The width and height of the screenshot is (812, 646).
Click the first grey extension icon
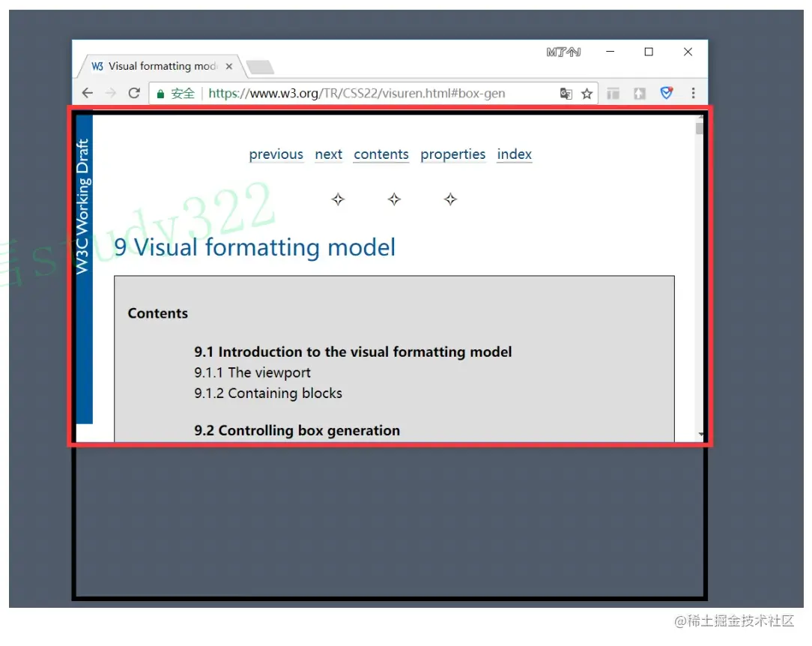(613, 94)
